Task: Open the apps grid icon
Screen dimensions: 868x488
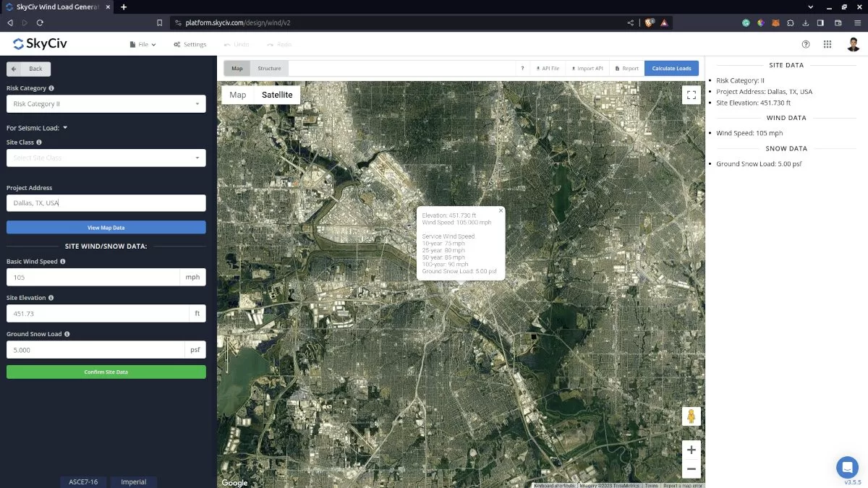Action: click(827, 44)
